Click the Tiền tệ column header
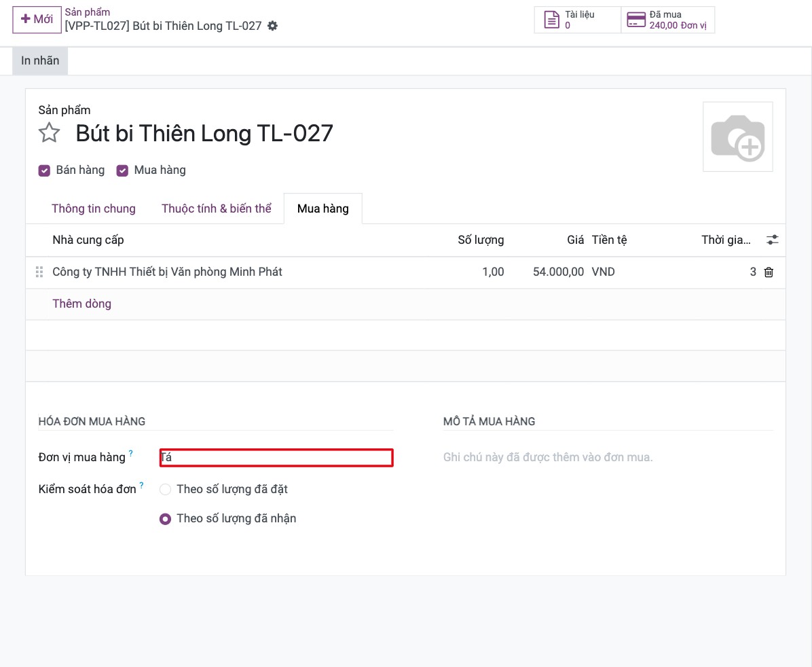The height and width of the screenshot is (667, 812). (610, 240)
